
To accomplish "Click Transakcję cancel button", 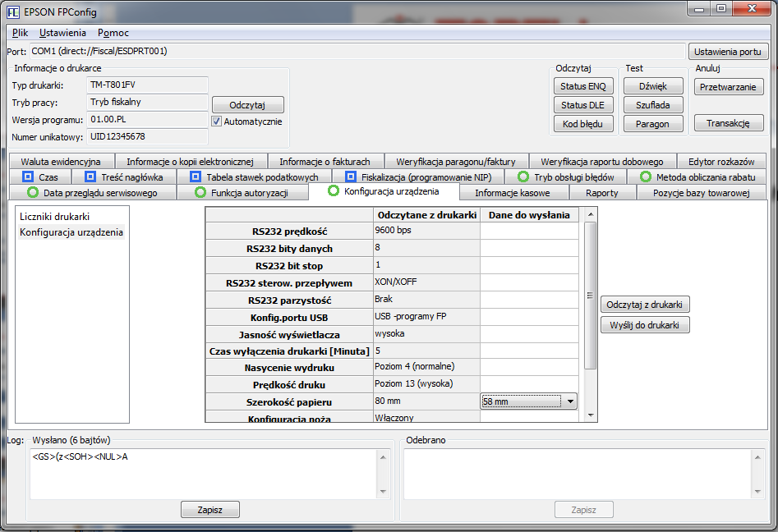I will [x=728, y=123].
